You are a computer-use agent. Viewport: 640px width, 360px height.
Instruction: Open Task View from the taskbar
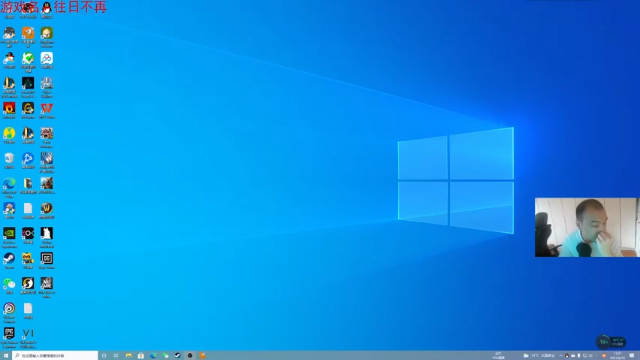pos(116,356)
